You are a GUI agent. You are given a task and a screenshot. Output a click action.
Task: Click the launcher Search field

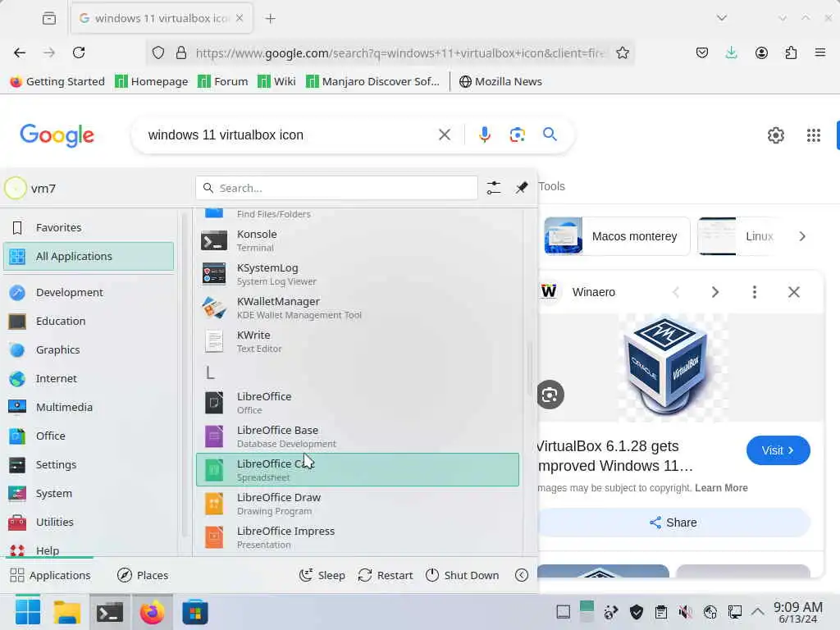click(x=336, y=188)
